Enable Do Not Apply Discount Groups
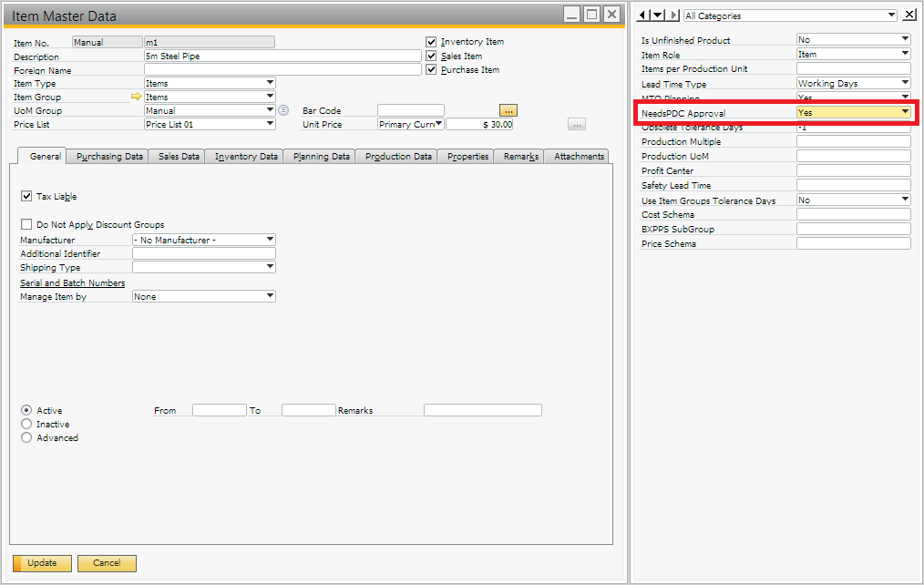This screenshot has width=924, height=585. point(26,224)
